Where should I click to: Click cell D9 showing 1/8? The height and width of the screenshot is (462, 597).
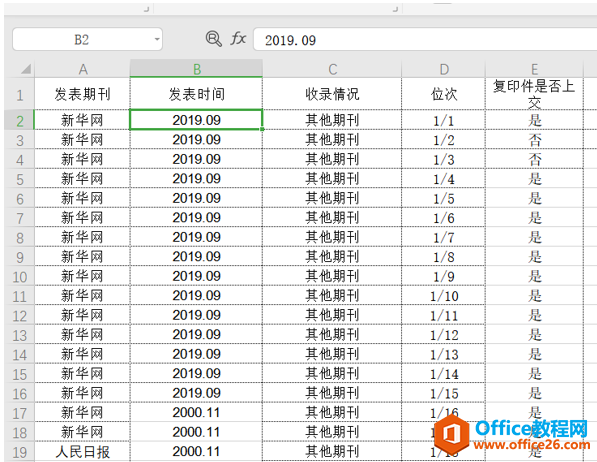tap(444, 257)
